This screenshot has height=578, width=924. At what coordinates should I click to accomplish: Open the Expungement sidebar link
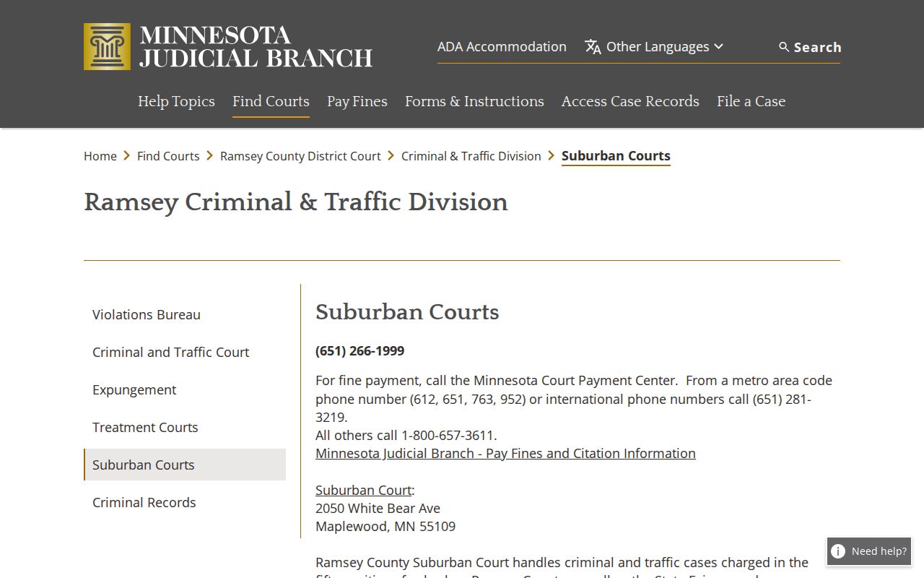(x=185, y=389)
